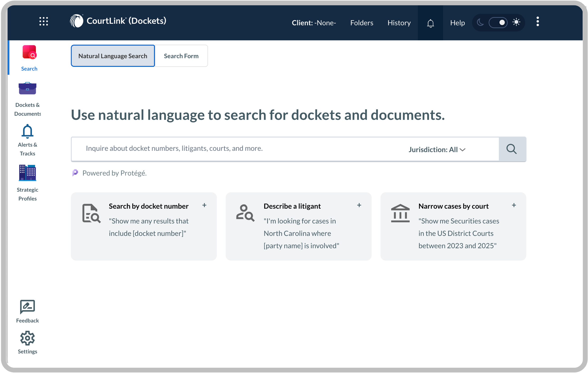
Task: Select the Natural Language Search tab
Action: [x=113, y=56]
